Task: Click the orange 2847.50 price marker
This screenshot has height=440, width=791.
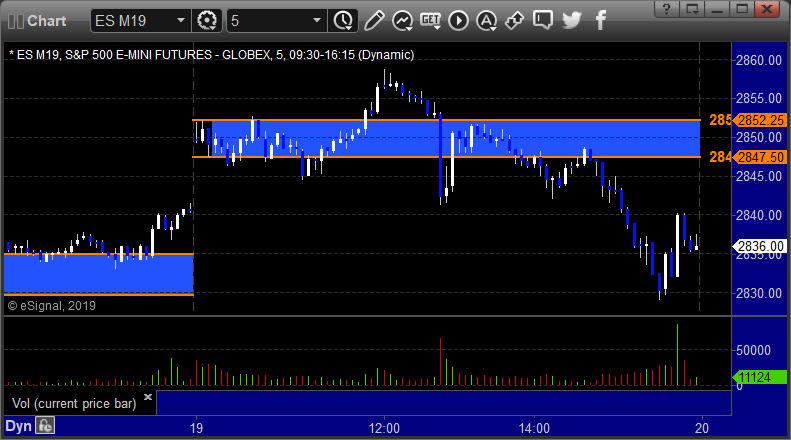Action: [760, 157]
